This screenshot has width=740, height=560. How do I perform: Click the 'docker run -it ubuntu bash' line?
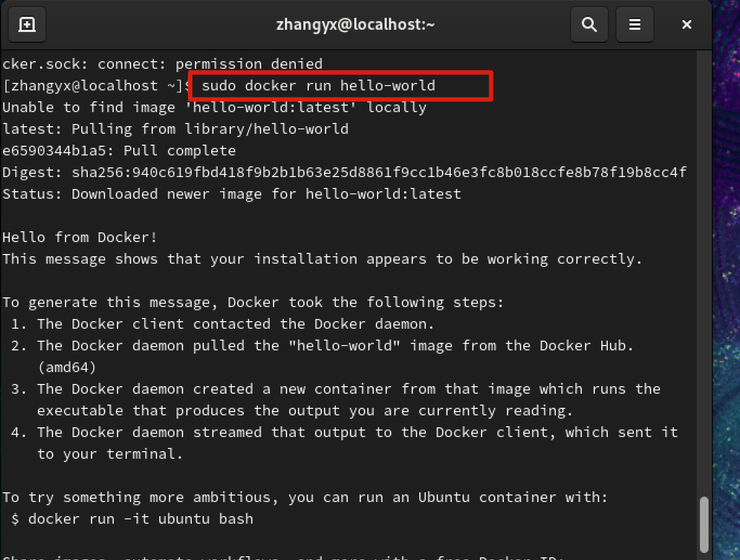coord(132,519)
